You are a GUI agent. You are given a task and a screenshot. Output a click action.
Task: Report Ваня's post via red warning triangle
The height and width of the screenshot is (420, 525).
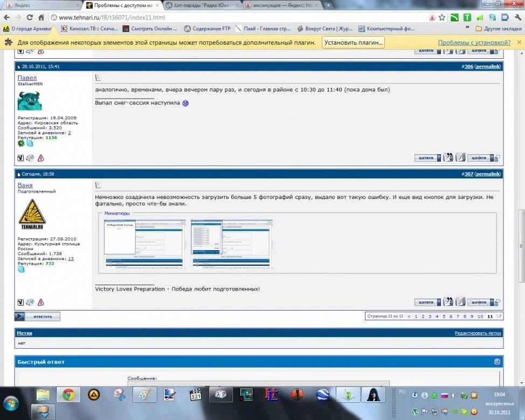pos(41,302)
